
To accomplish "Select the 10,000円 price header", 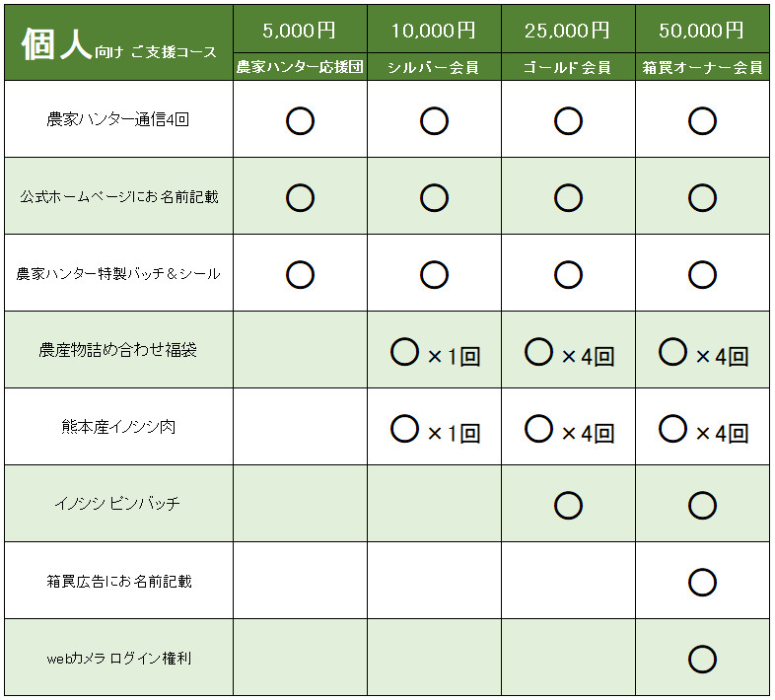I will pos(434,31).
